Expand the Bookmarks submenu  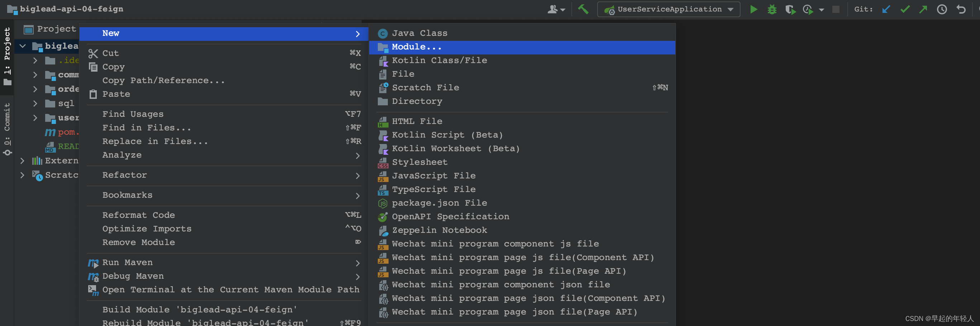click(224, 196)
